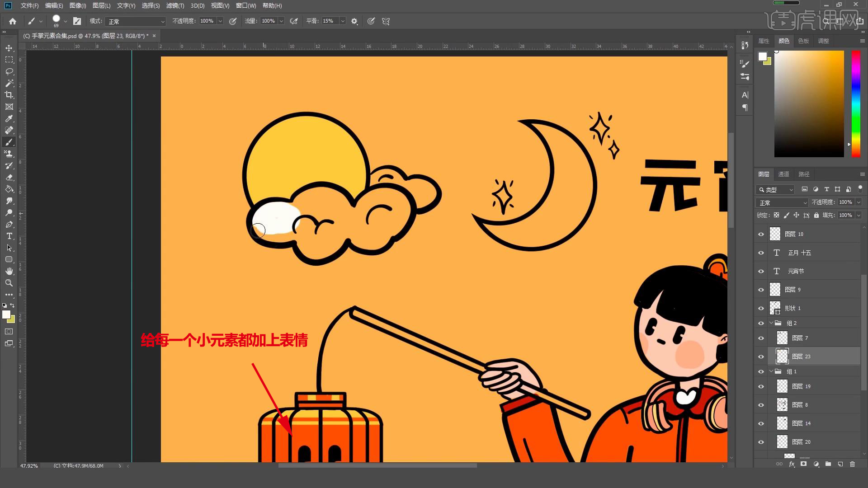Open 平滑 smoothing dropdown arrow
The height and width of the screenshot is (488, 868).
pyautogui.click(x=343, y=21)
